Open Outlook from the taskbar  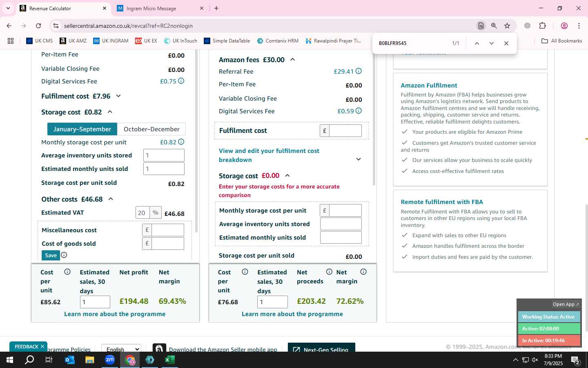click(70, 360)
